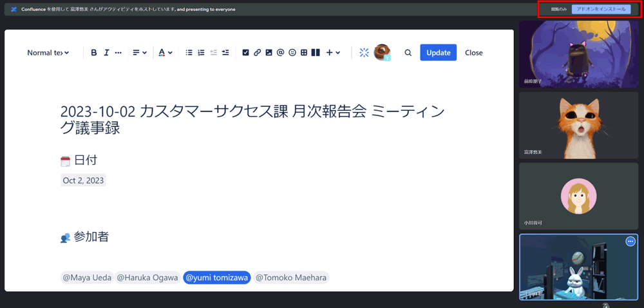Click the outdent list icon
The height and width of the screenshot is (308, 644).
point(213,53)
